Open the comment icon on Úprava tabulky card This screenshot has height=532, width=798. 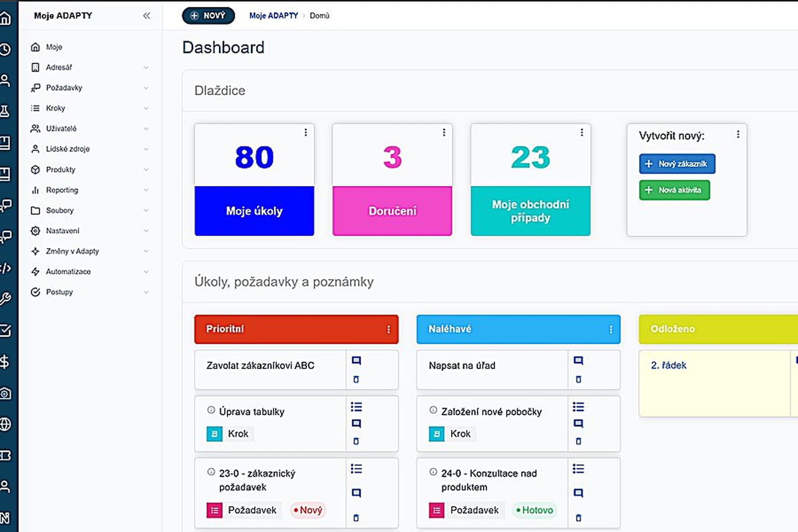pos(356,423)
